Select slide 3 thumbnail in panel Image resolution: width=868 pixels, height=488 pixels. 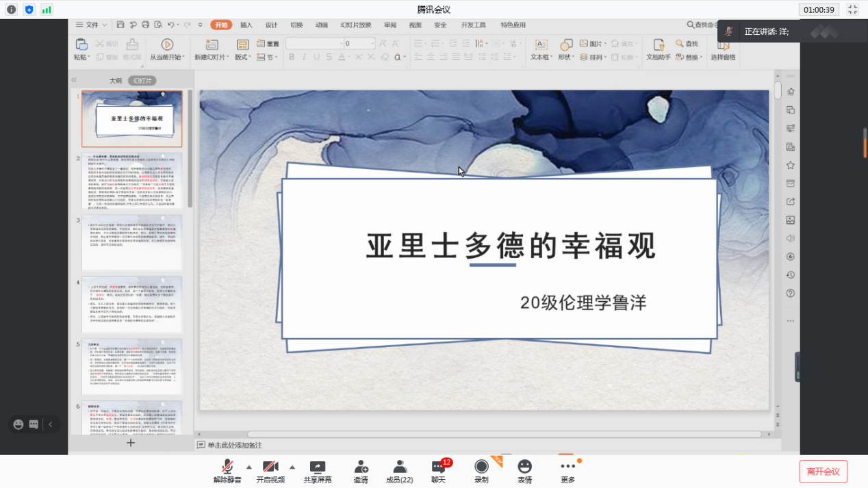131,243
